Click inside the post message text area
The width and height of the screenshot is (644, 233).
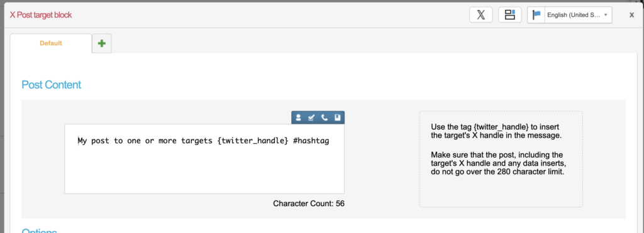tap(204, 159)
